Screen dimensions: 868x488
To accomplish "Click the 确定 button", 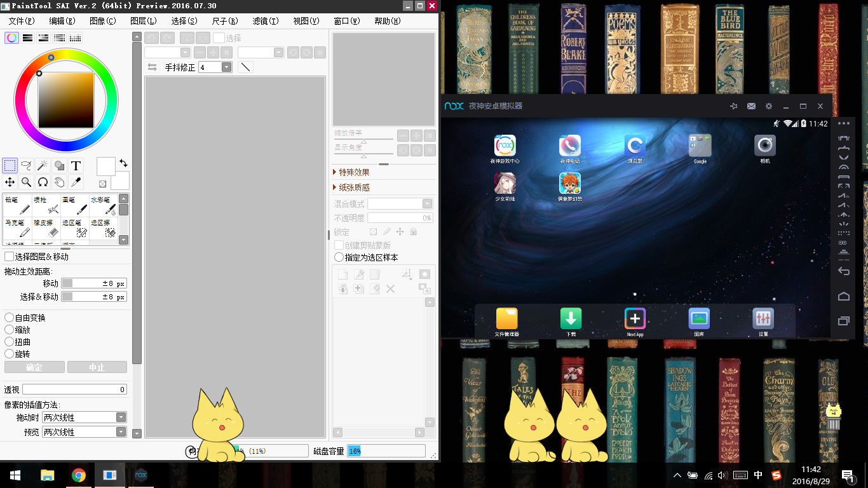I will click(34, 367).
